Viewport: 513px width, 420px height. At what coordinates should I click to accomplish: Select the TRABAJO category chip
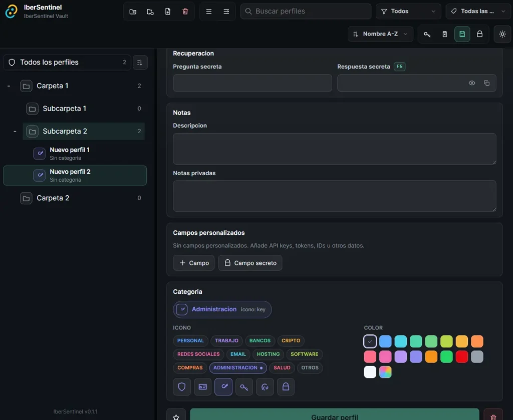point(226,340)
